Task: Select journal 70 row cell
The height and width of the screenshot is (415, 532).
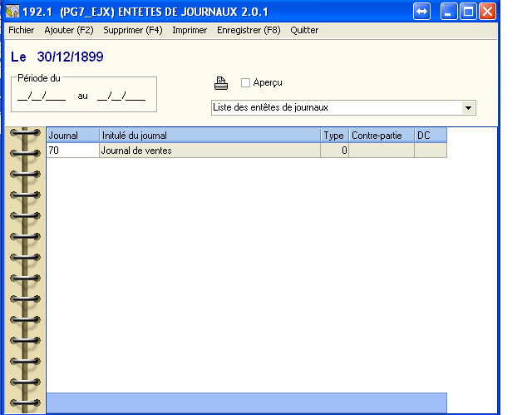Action: [x=72, y=151]
